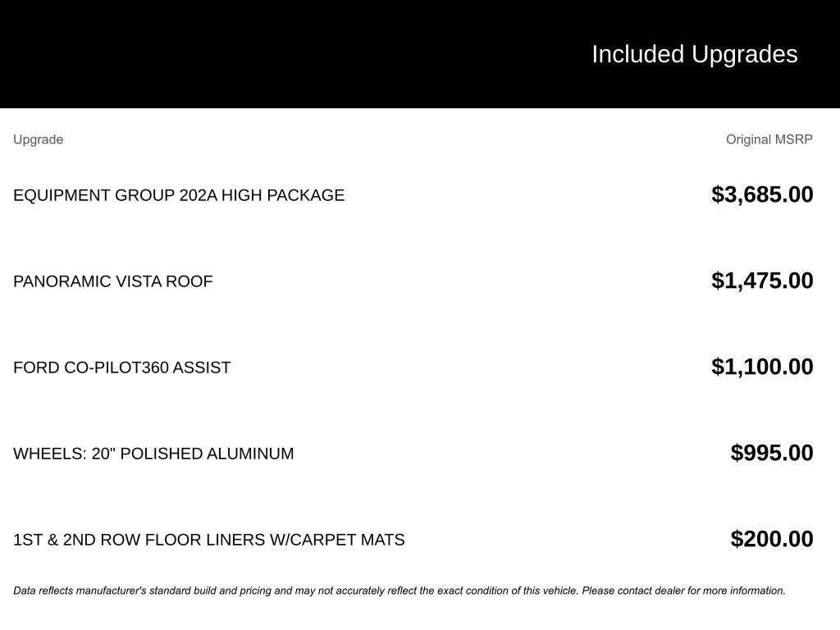The width and height of the screenshot is (840, 630).
Task: Click the $3,685.00 price
Action: coord(762,194)
